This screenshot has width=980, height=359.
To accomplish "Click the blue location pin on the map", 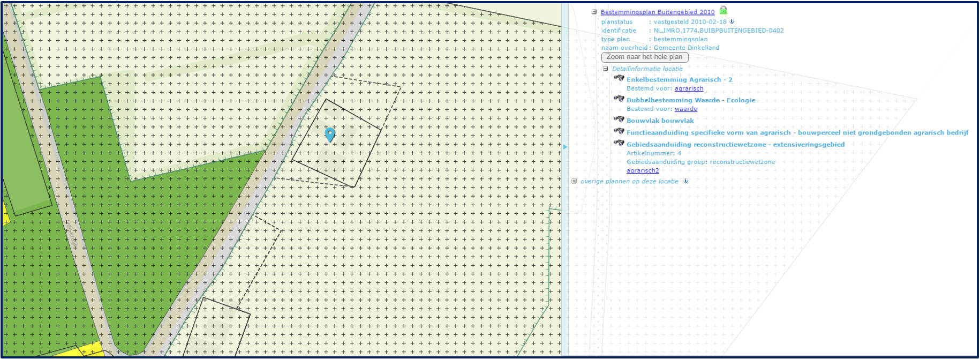I will point(330,134).
